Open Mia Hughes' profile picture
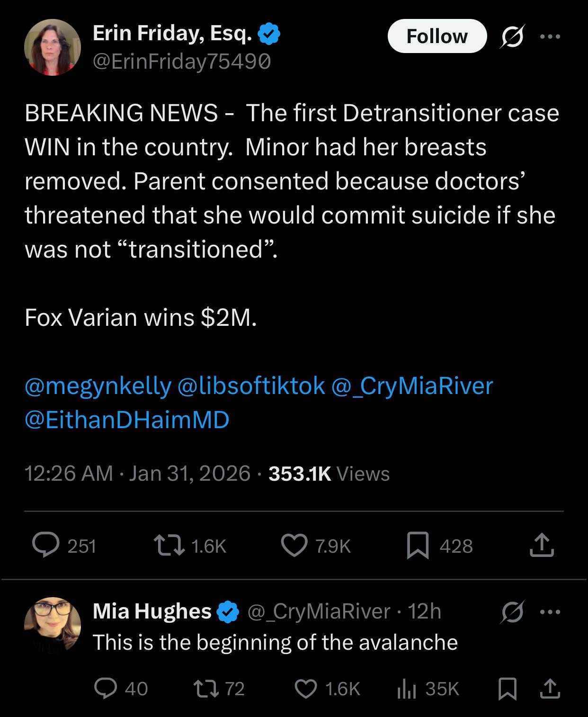Image resolution: width=588 pixels, height=717 pixels. (x=53, y=625)
